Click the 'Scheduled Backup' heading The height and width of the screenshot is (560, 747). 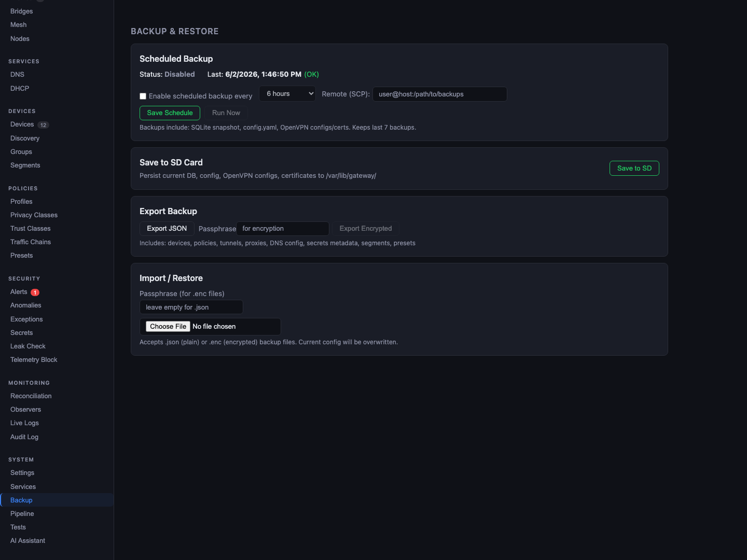176,59
